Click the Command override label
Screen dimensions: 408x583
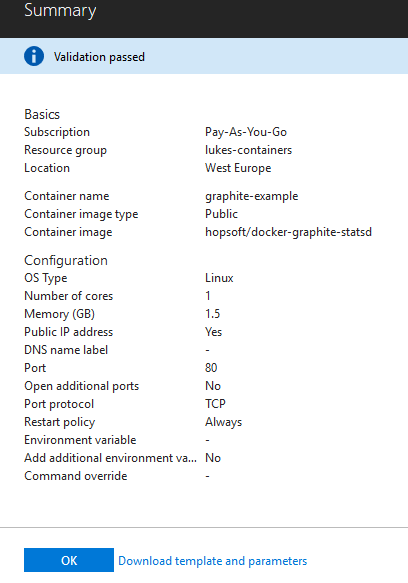click(76, 476)
